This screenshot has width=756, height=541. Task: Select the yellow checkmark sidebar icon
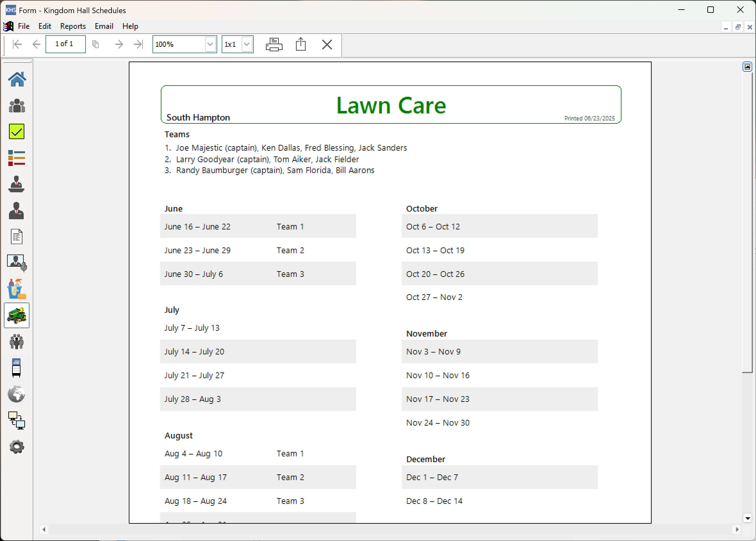17,132
